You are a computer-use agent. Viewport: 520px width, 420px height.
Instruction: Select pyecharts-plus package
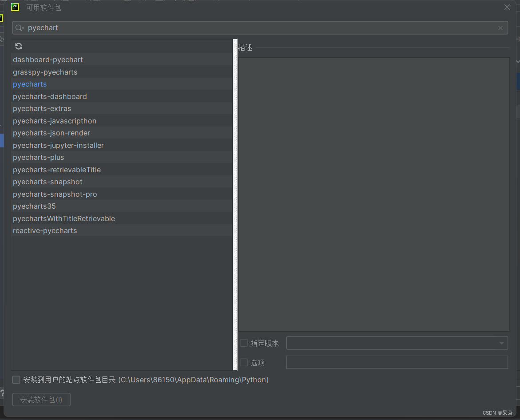point(122,157)
